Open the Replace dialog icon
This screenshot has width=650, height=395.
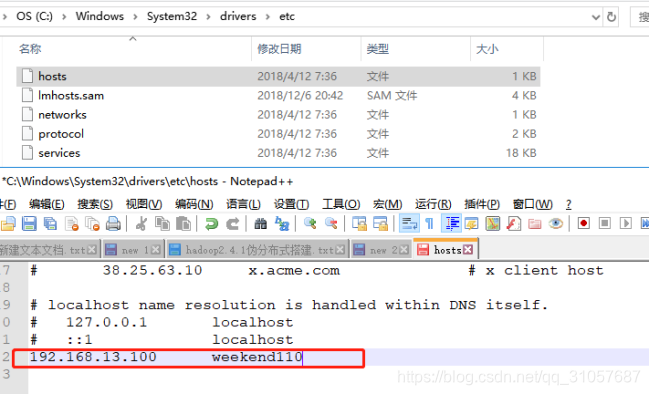pos(282,224)
